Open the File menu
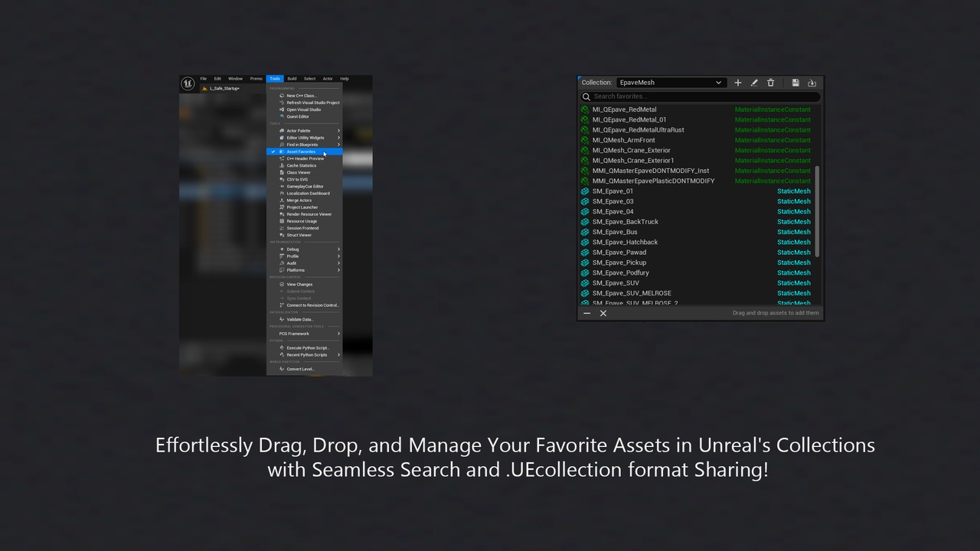Viewport: 980px width, 551px height. click(204, 79)
